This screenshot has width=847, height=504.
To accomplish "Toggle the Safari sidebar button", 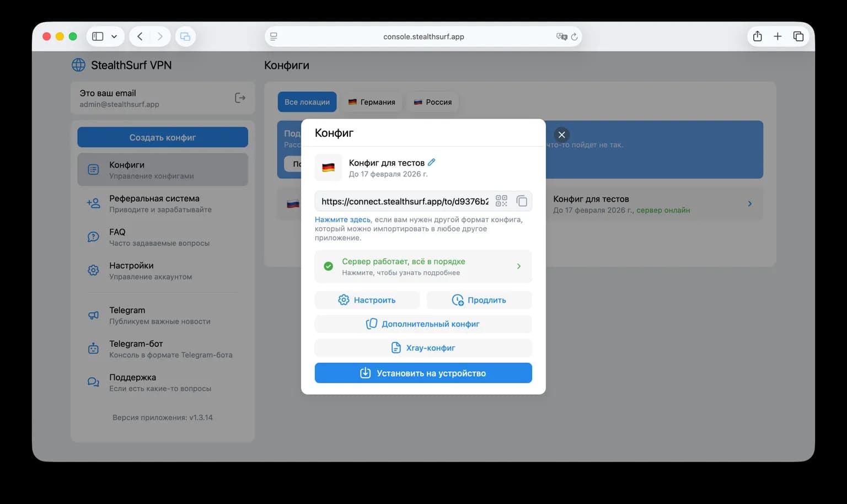I will pyautogui.click(x=98, y=36).
